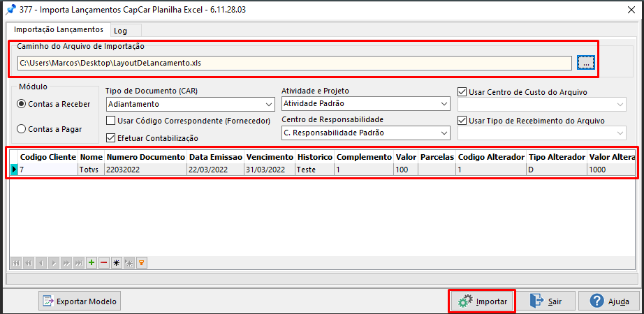
Task: Open the orange grid filter icon
Action: [x=142, y=263]
